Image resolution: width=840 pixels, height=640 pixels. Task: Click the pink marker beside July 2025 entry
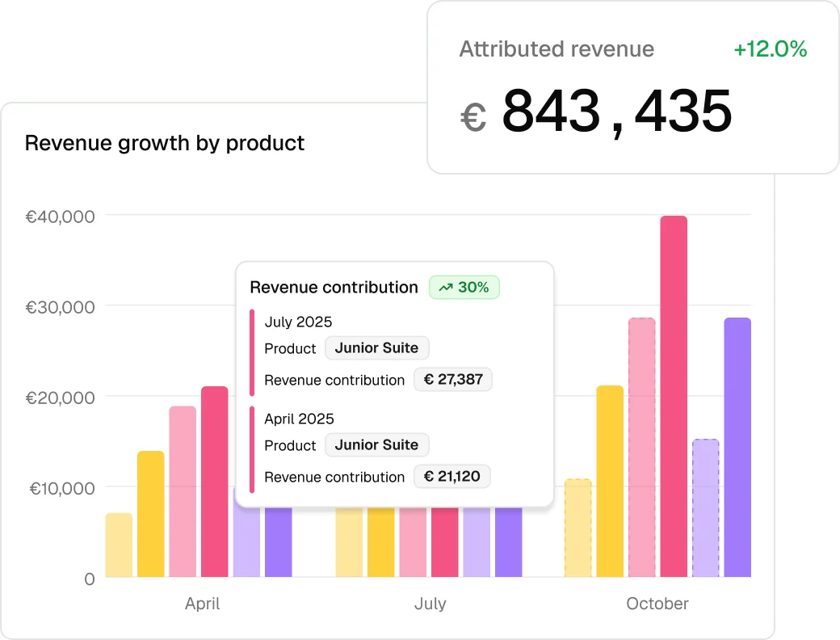(252, 352)
